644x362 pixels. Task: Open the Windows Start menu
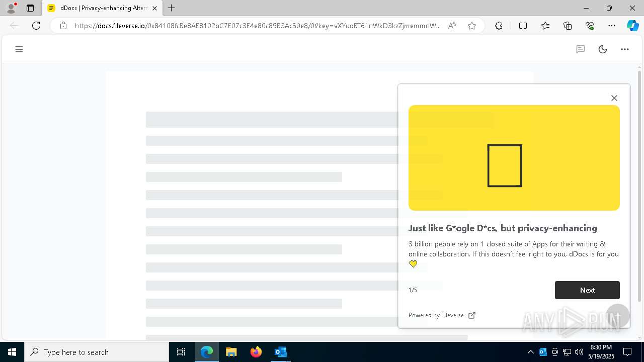click(12, 352)
